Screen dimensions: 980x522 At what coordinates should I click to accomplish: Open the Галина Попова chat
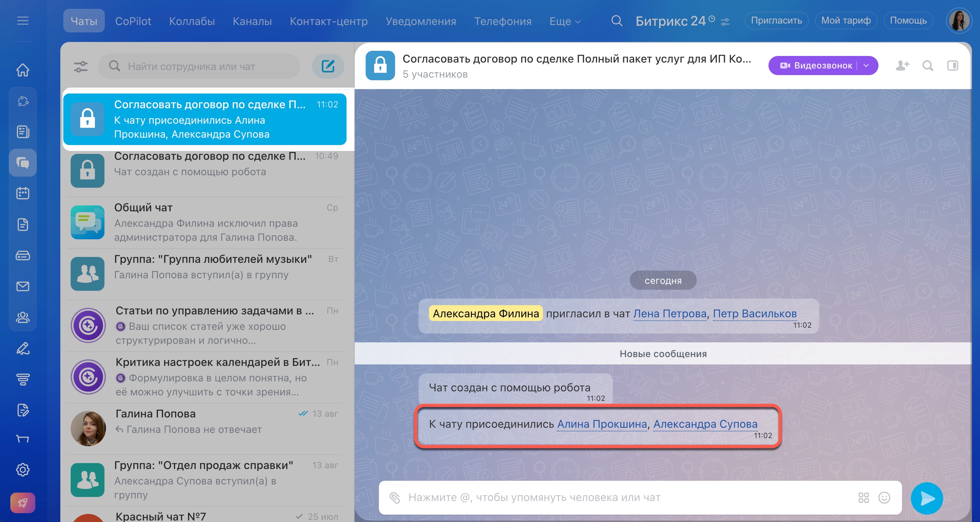[x=205, y=428]
